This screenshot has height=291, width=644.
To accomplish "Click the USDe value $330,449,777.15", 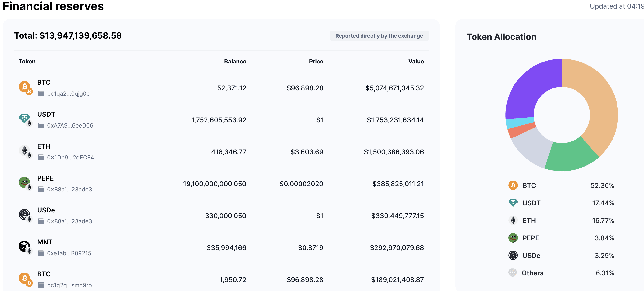I will 398,216.
